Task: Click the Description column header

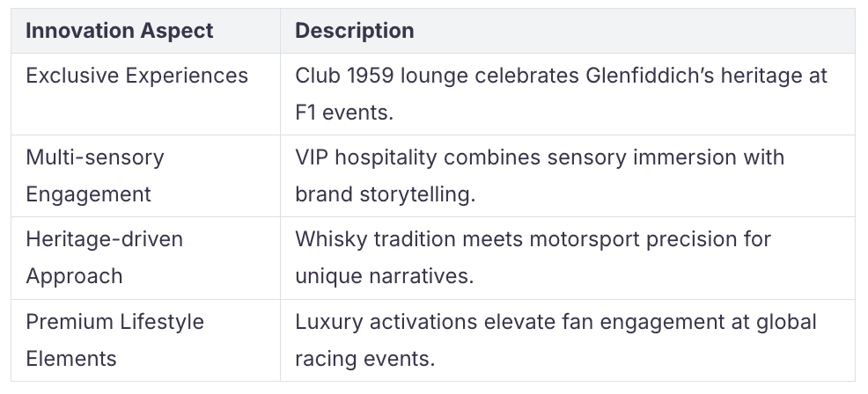Action: click(x=354, y=31)
